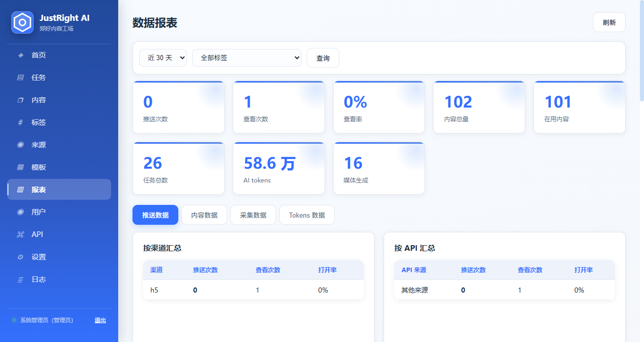Screen dimensions: 644x342
Task: Open the 首页 menu item
Action: coord(59,55)
